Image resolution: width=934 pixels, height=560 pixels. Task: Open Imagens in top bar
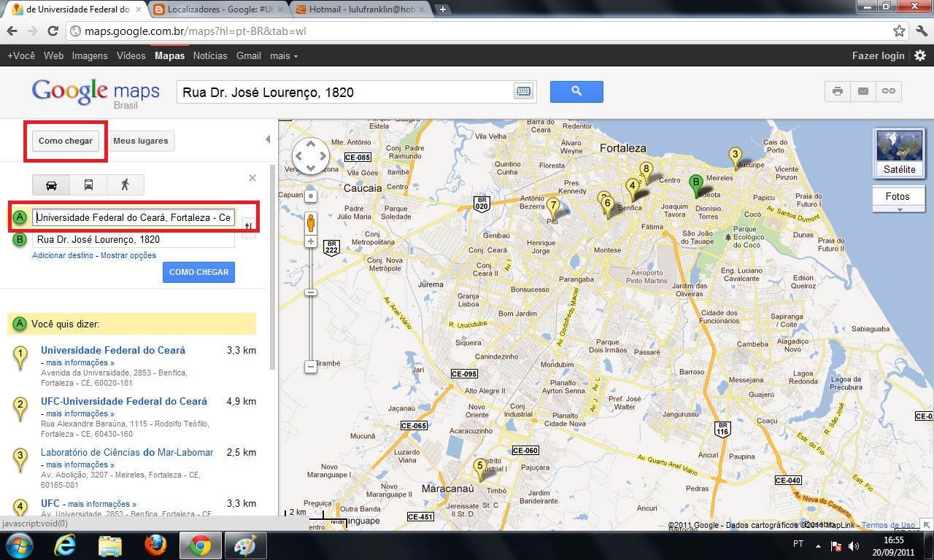click(x=90, y=55)
